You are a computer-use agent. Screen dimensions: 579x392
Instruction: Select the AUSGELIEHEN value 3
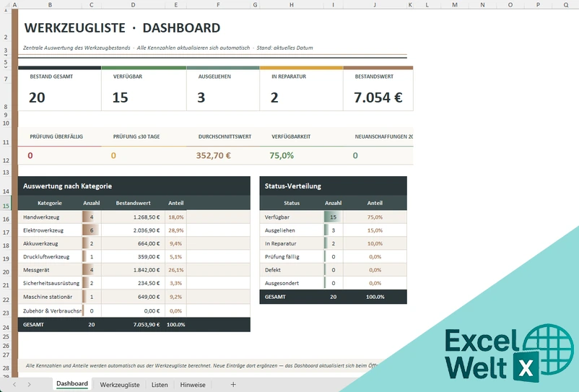pos(201,97)
